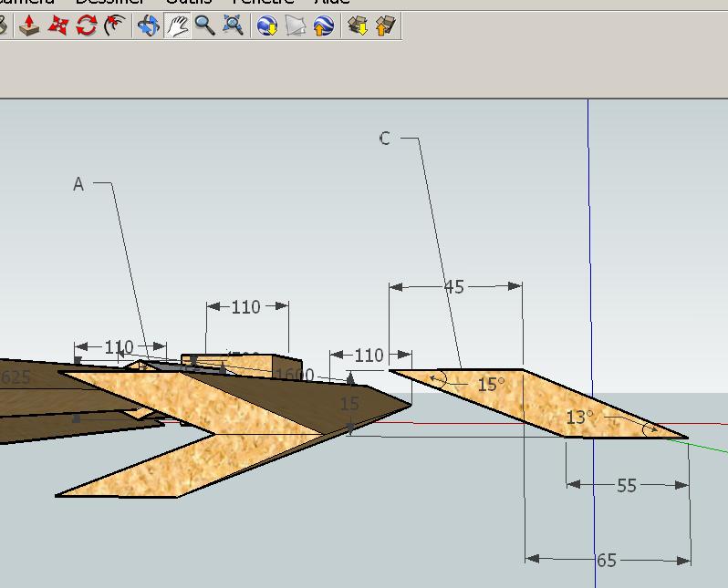Select the Orbit camera tool
This screenshot has height=588, width=728.
point(149,26)
